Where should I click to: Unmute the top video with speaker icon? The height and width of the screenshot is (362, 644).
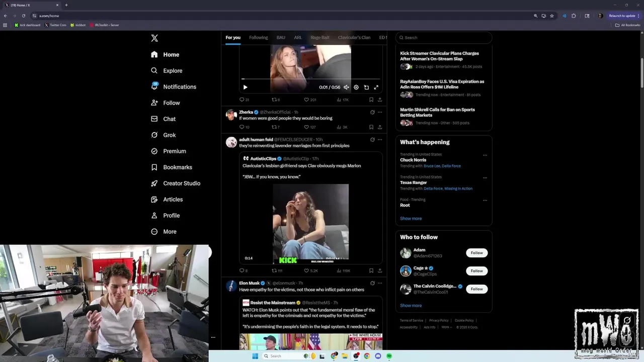click(346, 87)
